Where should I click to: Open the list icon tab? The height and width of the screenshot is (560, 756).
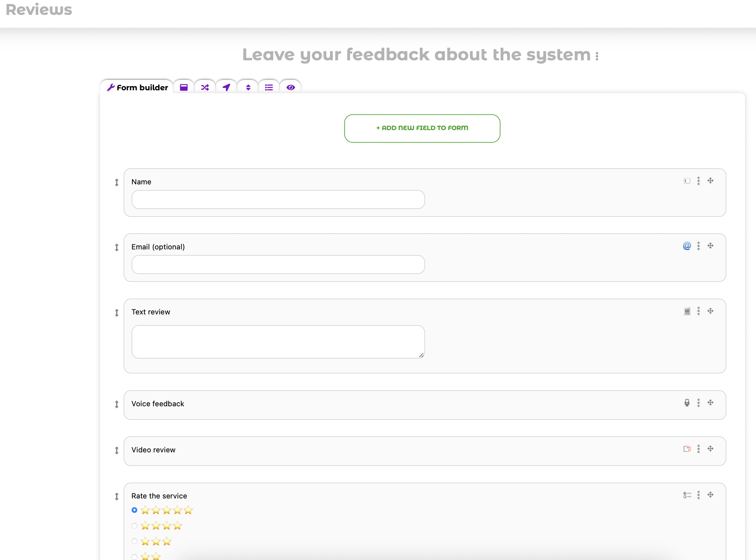(269, 87)
